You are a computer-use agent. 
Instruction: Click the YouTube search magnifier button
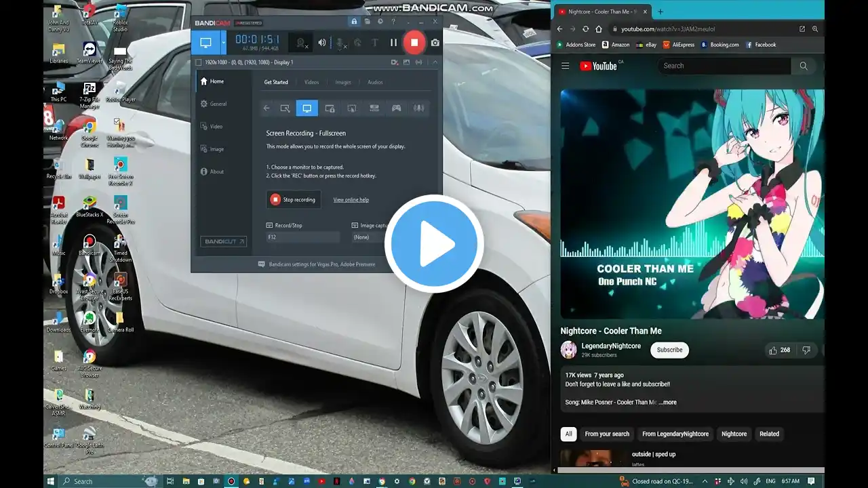pos(804,66)
